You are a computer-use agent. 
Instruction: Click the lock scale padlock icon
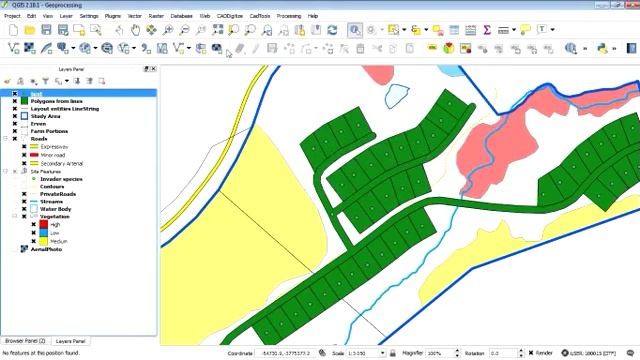coord(393,353)
